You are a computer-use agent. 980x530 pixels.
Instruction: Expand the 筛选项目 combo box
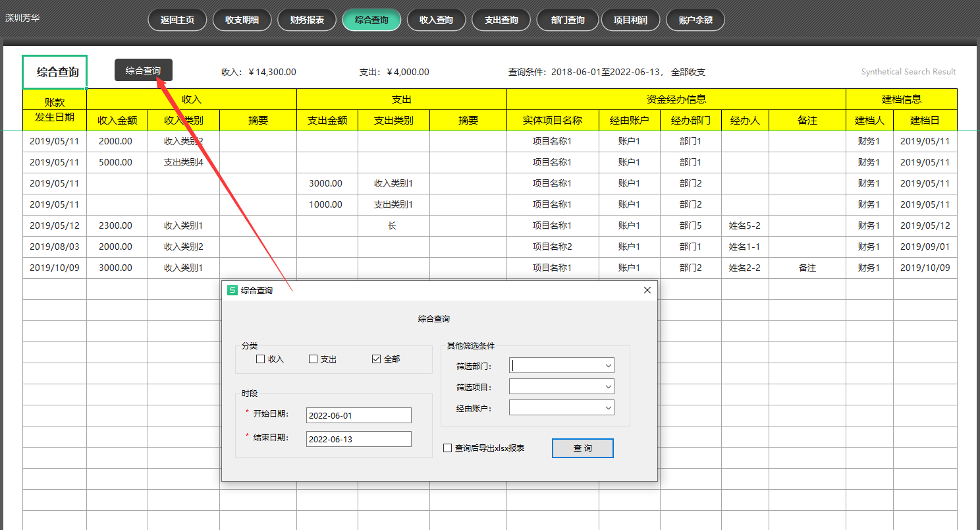(x=608, y=386)
